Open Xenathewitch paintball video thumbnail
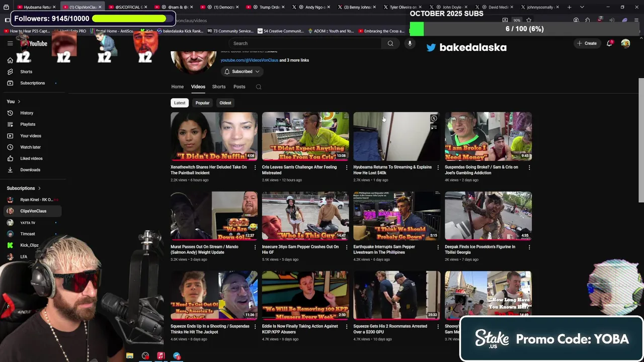Image resolution: width=644 pixels, height=362 pixels. [214, 136]
